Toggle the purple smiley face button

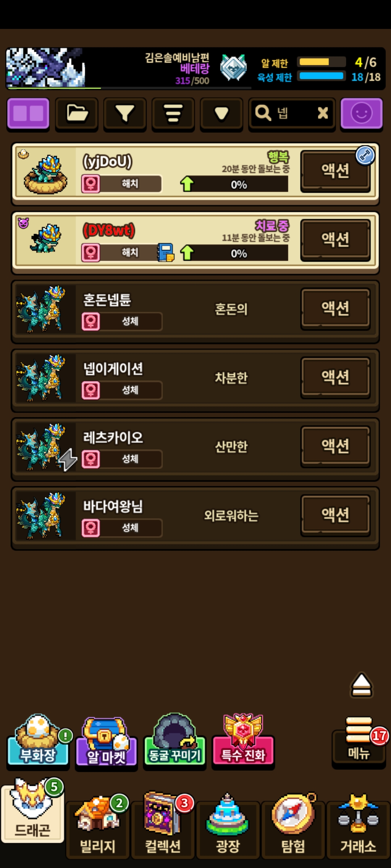361,114
